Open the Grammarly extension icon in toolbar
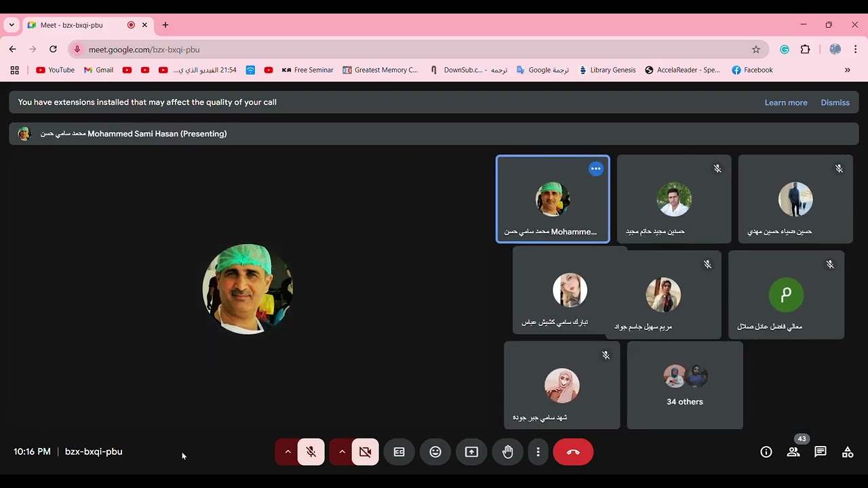The image size is (868, 488). point(785,49)
